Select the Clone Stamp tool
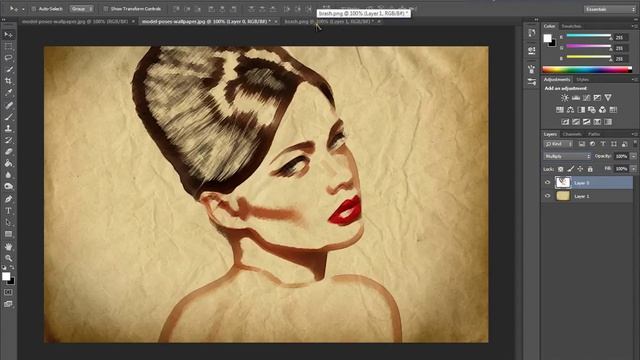Screen dimensions: 640x360 coord(8,128)
